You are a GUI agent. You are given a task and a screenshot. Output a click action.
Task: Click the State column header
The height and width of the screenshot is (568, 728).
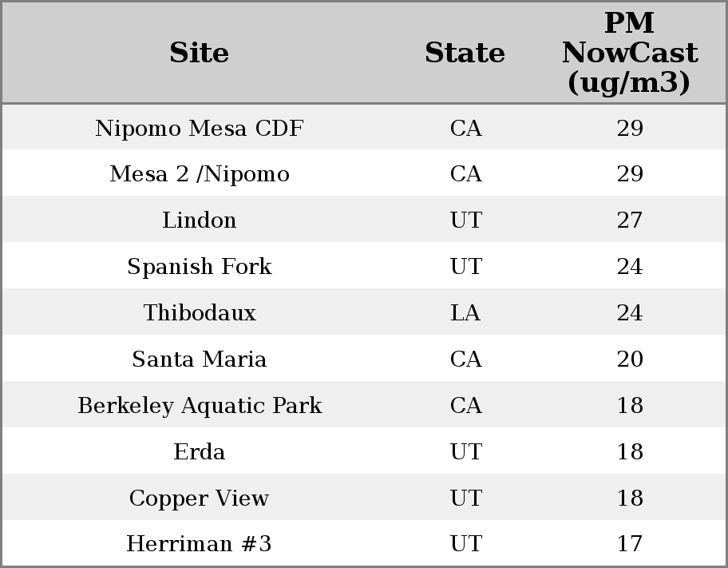pyautogui.click(x=465, y=54)
